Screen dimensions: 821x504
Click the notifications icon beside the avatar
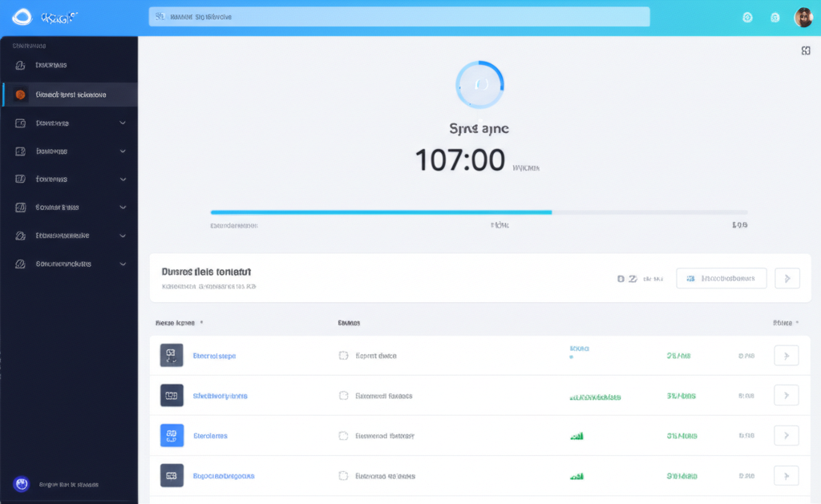coord(774,16)
